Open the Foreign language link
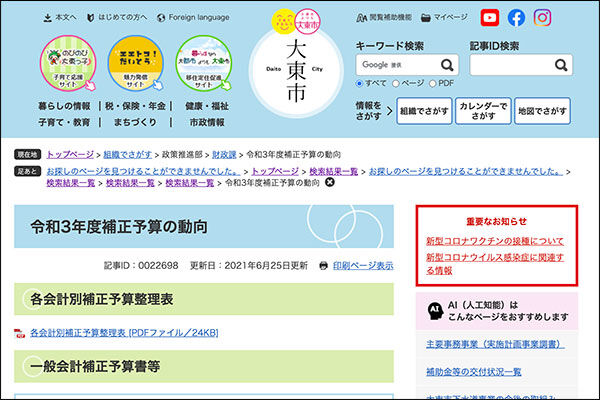The width and height of the screenshot is (600, 400). pyautogui.click(x=194, y=18)
